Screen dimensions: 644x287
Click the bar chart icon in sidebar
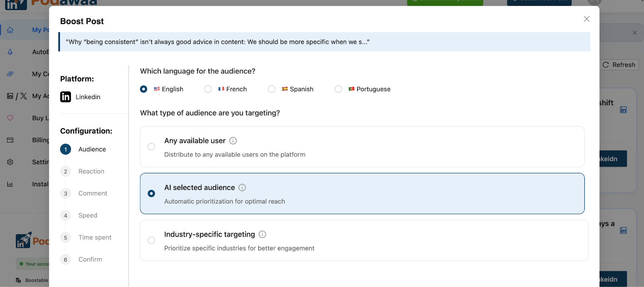coord(10,184)
